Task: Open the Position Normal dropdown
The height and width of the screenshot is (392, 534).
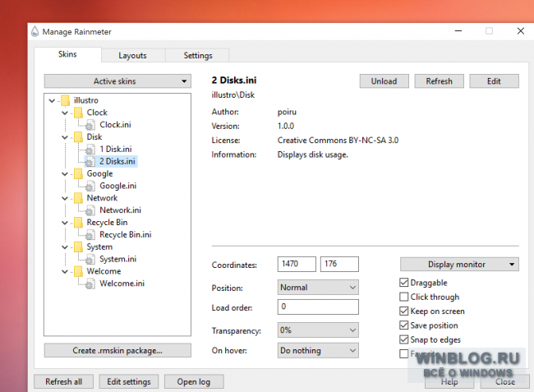Action: [x=318, y=288]
